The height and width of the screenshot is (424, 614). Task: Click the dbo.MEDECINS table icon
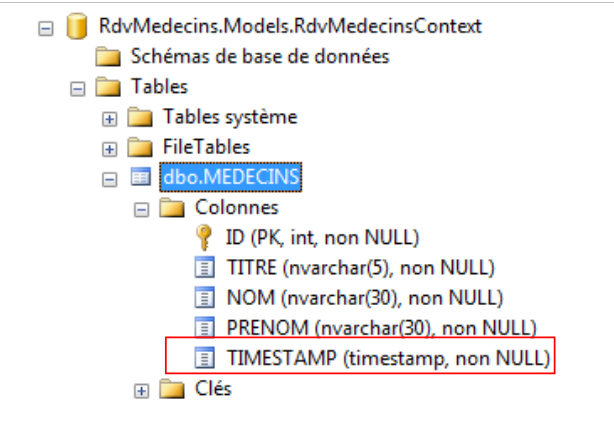coord(139,177)
